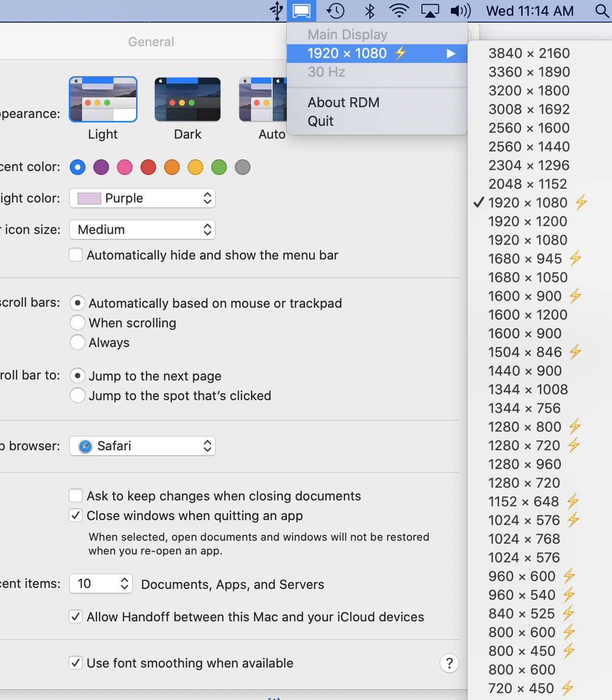Select the Light appearance thumbnail
This screenshot has width=612, height=700.
103,99
